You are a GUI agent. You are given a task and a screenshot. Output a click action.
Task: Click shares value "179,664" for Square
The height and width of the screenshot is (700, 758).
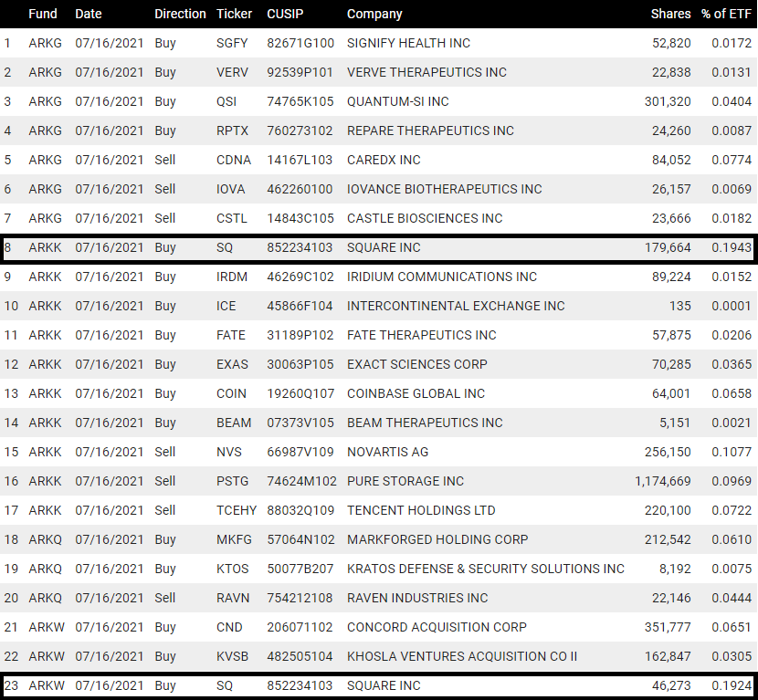click(668, 247)
